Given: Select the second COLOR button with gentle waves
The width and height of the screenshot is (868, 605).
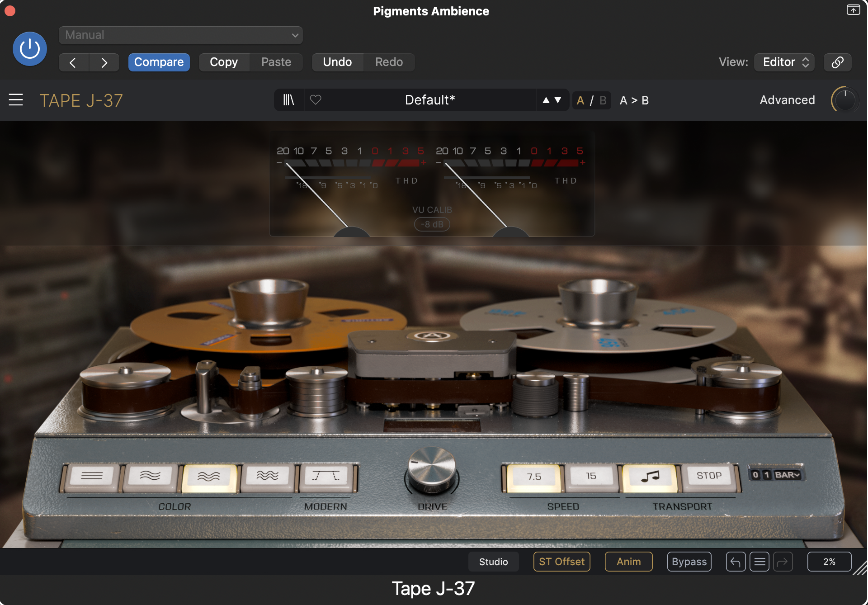Looking at the screenshot, I should [150, 477].
